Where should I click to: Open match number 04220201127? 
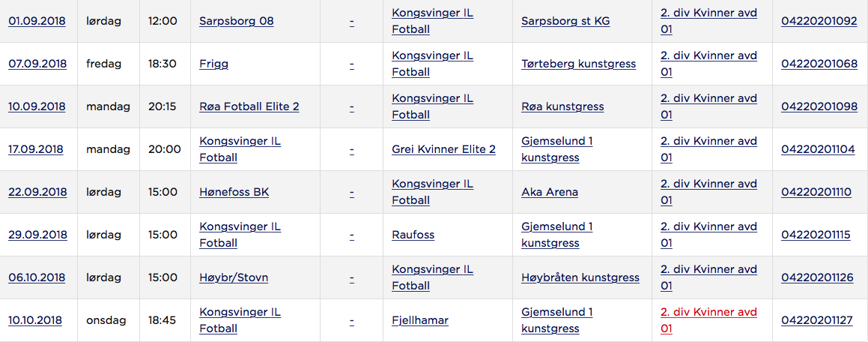click(817, 319)
